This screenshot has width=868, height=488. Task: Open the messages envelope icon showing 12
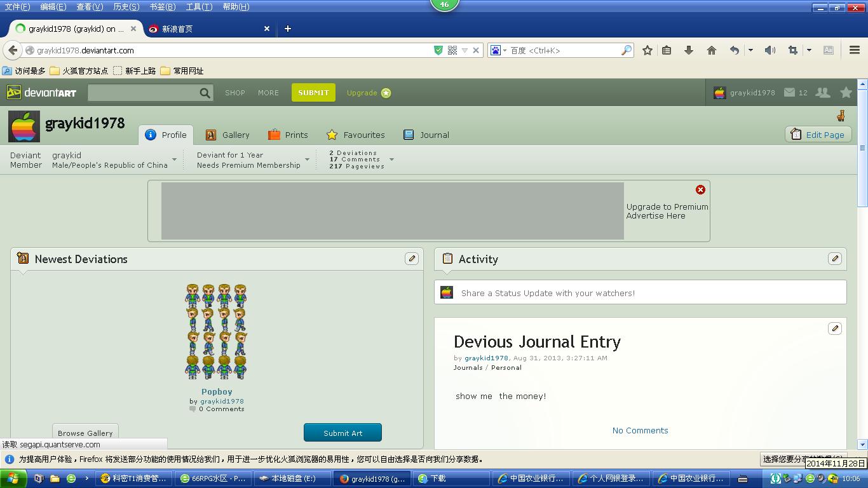click(789, 92)
